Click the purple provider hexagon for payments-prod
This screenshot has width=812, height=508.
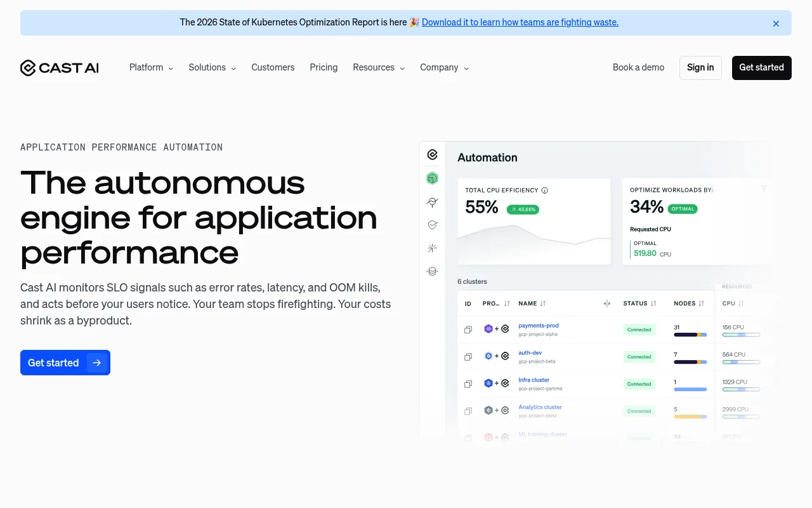pos(488,329)
